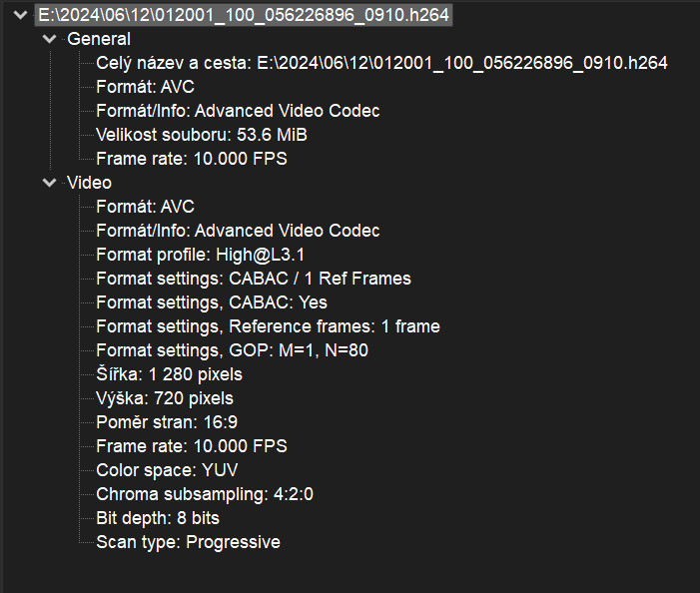Collapse the root file node chevron

tap(20, 16)
